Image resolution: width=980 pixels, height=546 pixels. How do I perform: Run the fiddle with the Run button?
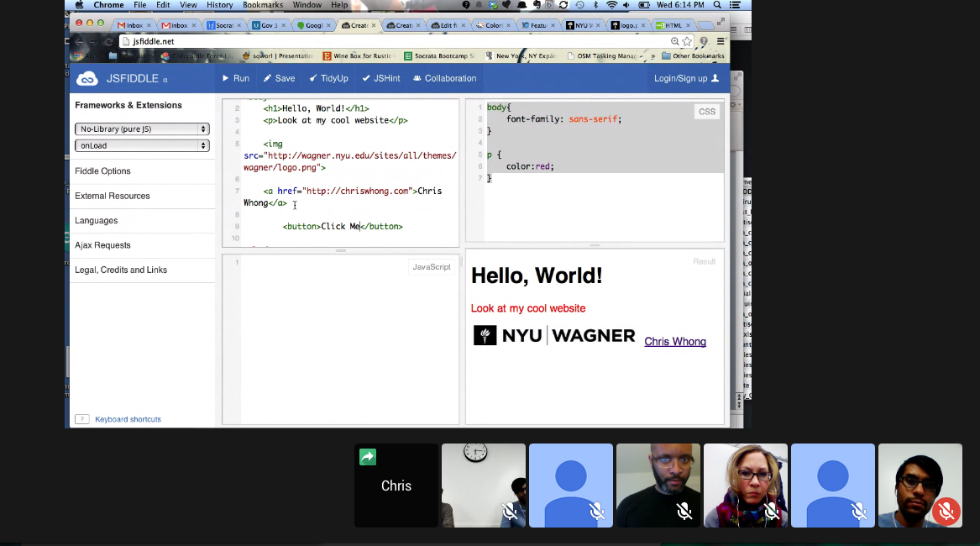pyautogui.click(x=235, y=78)
